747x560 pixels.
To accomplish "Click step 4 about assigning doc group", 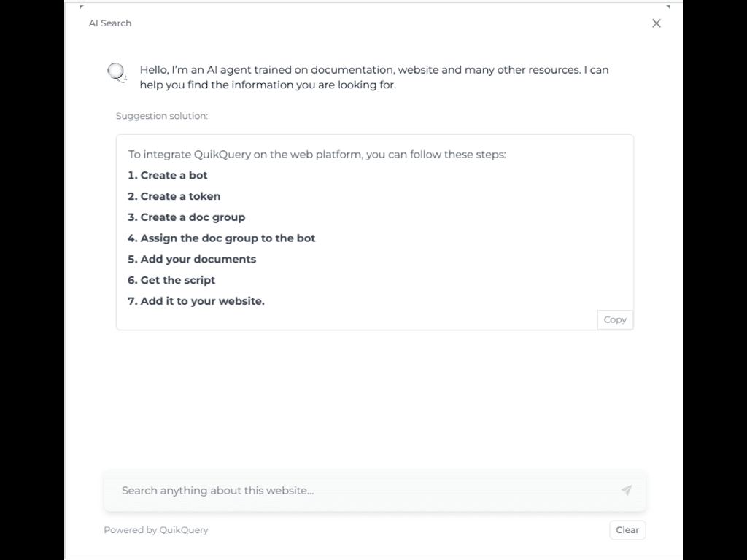I will (221, 238).
